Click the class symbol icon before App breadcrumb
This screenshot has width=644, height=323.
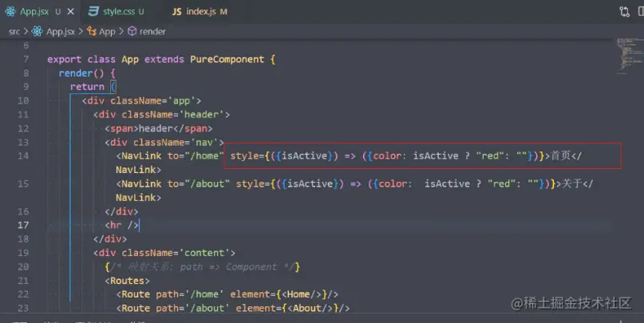click(92, 31)
